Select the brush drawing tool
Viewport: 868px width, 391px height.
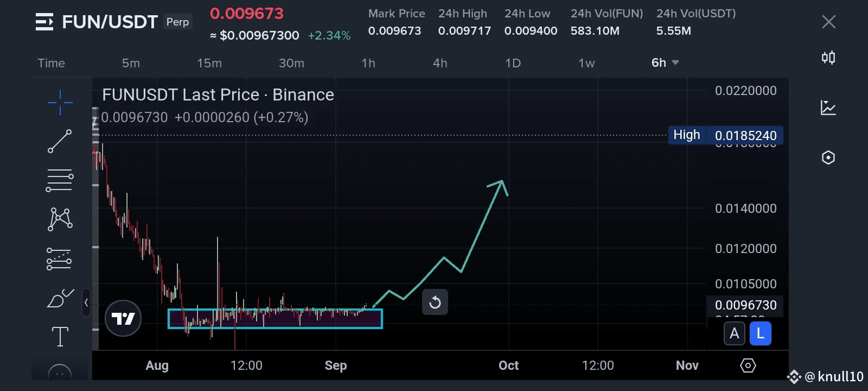tap(60, 298)
